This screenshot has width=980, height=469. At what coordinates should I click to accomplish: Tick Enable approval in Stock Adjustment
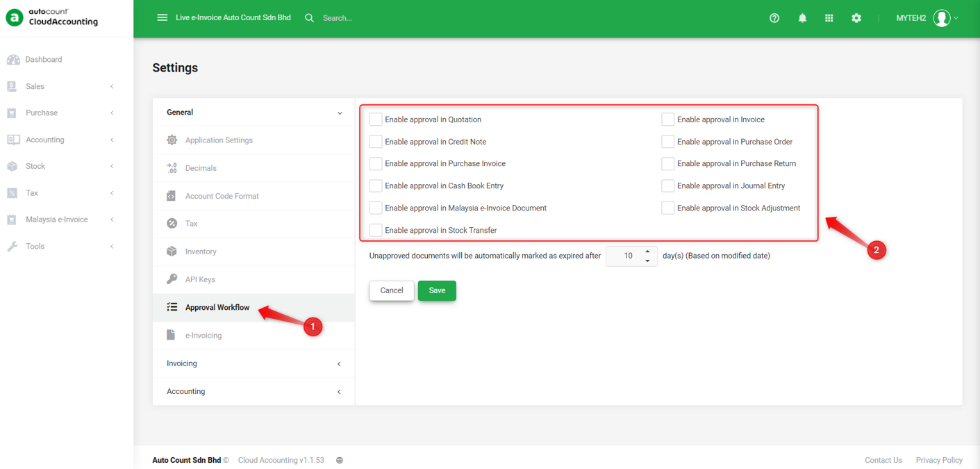point(667,208)
